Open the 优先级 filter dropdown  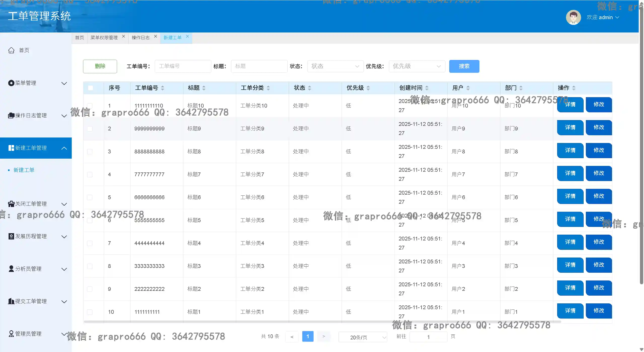tap(416, 66)
